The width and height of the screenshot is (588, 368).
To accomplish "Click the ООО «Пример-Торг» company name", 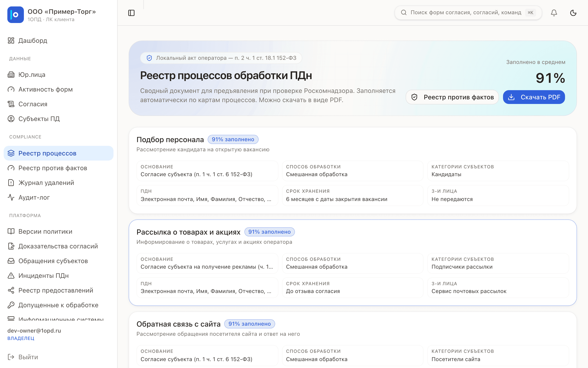I will coord(62,12).
